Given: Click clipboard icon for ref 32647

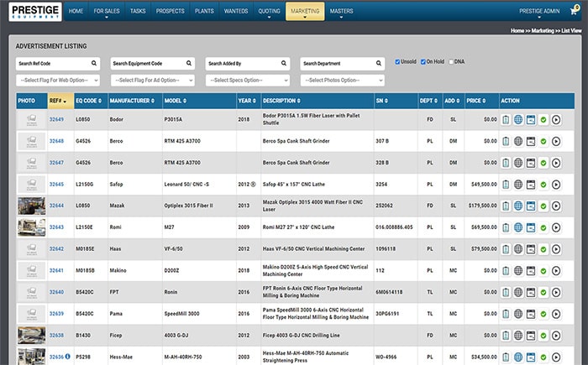Looking at the screenshot, I should pos(506,163).
